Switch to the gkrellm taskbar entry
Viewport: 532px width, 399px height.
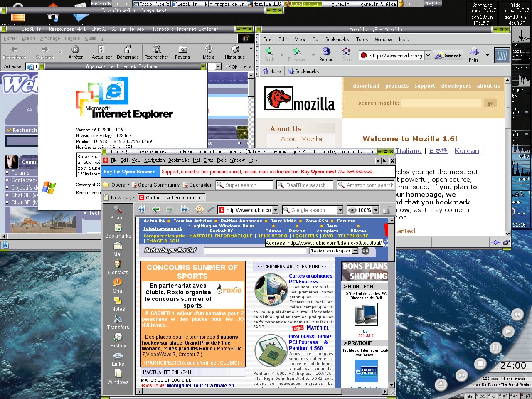[340, 4]
